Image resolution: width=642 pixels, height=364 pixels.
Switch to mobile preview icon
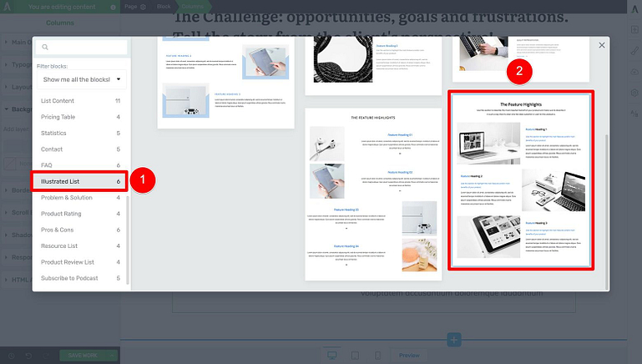tap(377, 355)
